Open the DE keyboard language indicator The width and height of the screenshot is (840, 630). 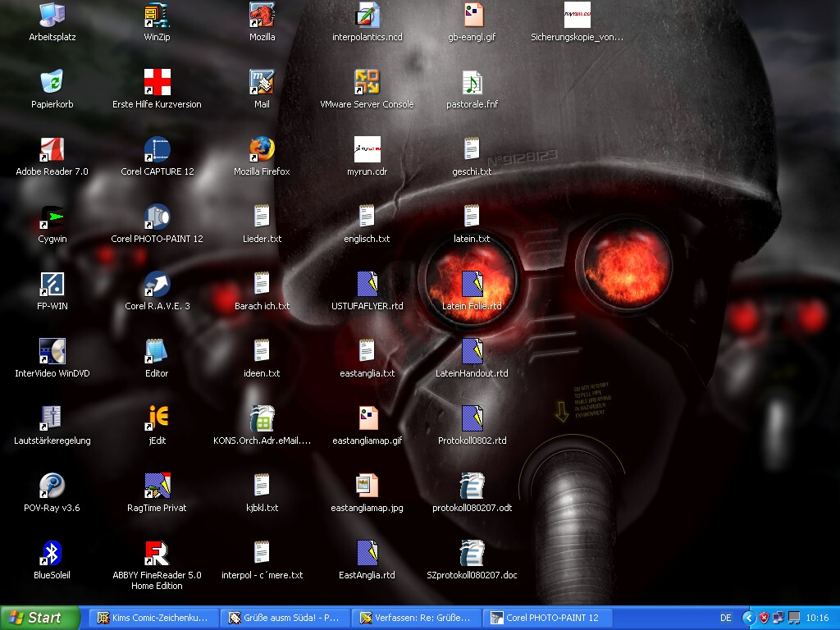725,618
